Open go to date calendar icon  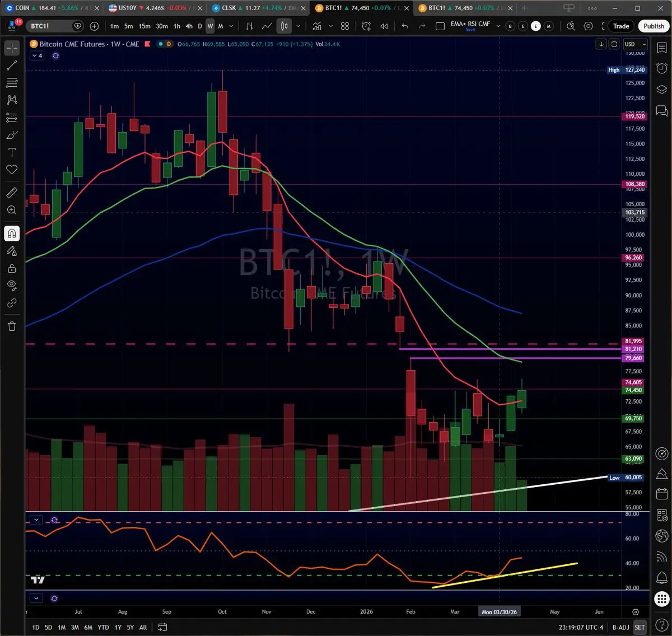point(164,627)
